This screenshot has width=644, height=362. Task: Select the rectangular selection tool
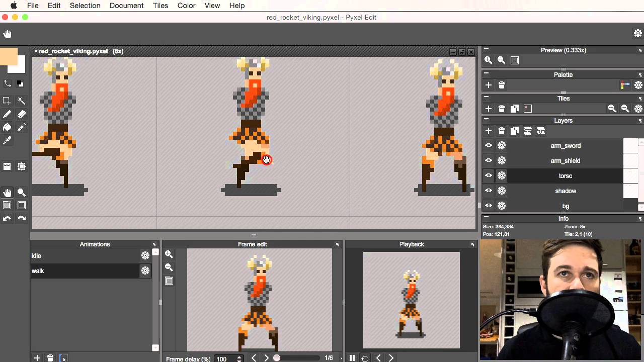(7, 101)
